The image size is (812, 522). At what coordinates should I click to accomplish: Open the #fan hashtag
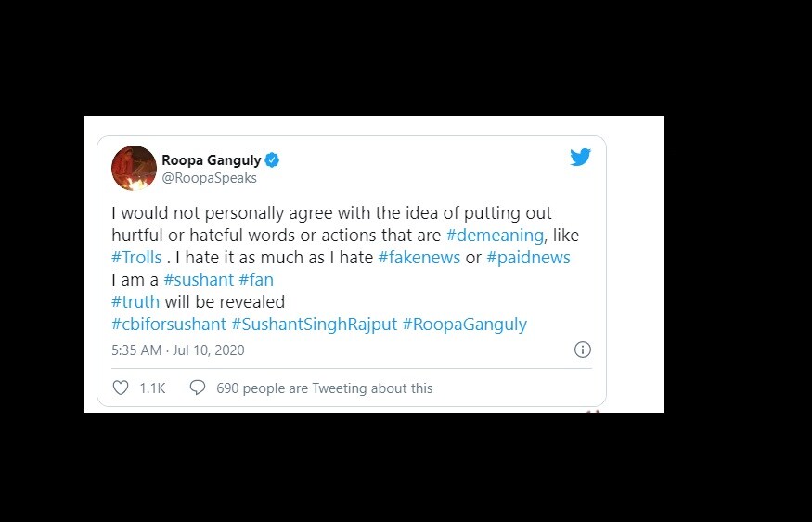click(256, 279)
